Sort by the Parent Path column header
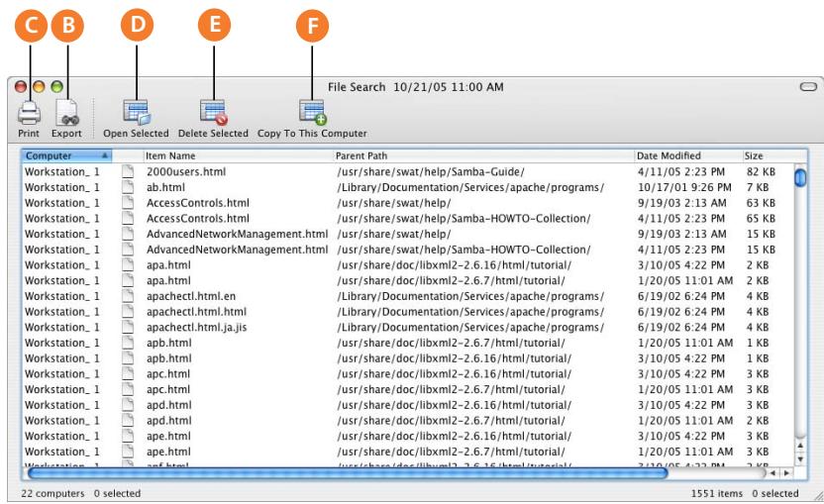 [484, 155]
